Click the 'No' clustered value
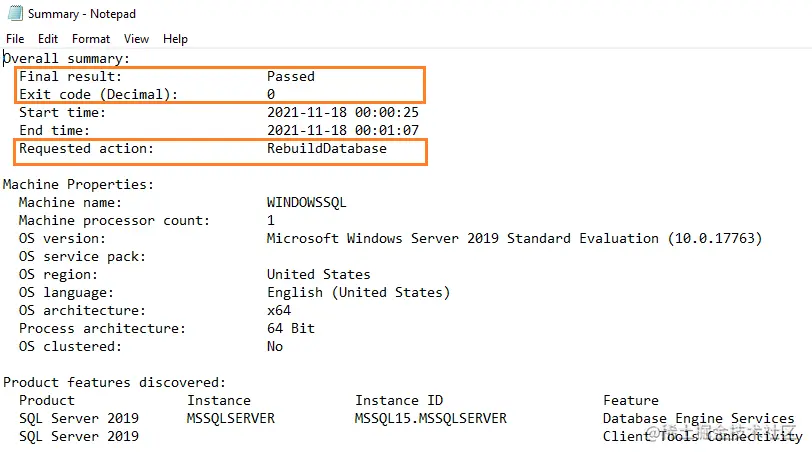 coord(274,347)
